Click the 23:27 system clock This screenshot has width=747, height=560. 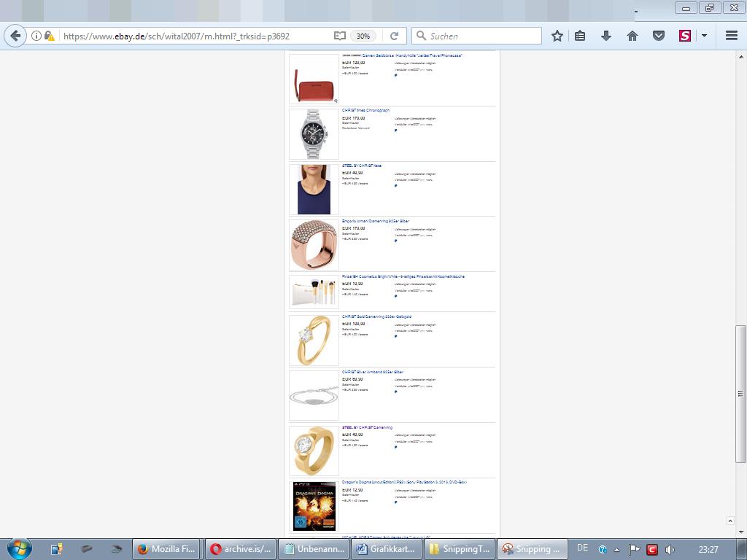708,550
